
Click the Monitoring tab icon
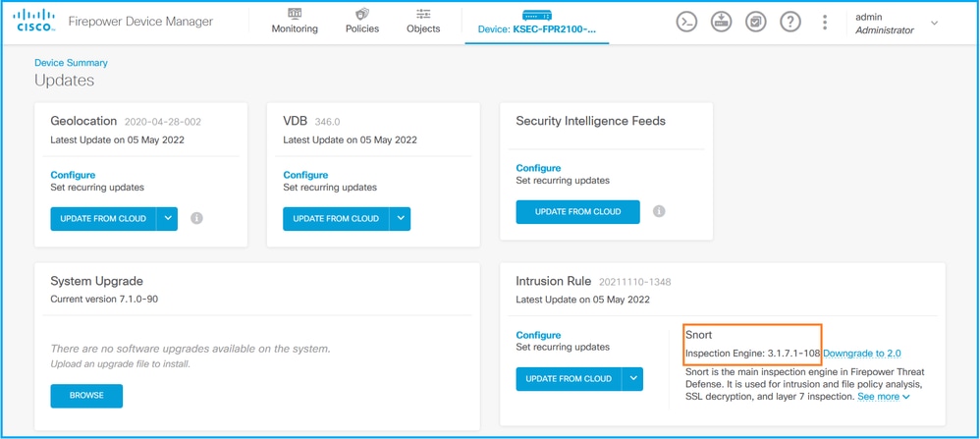295,14
